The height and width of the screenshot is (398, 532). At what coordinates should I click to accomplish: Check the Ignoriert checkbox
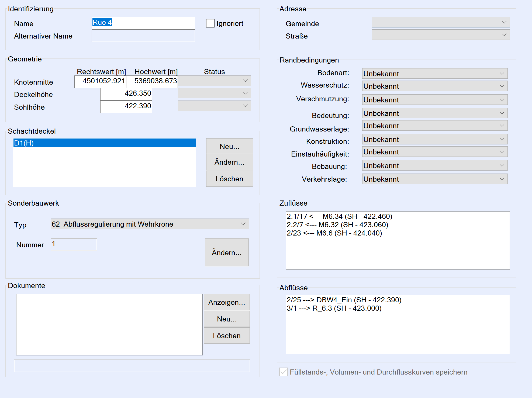[x=210, y=23]
